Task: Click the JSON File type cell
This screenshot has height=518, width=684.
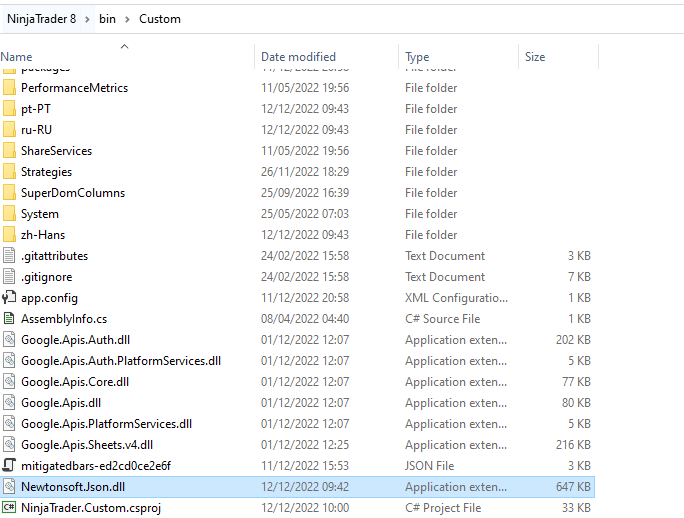Action: [430, 466]
